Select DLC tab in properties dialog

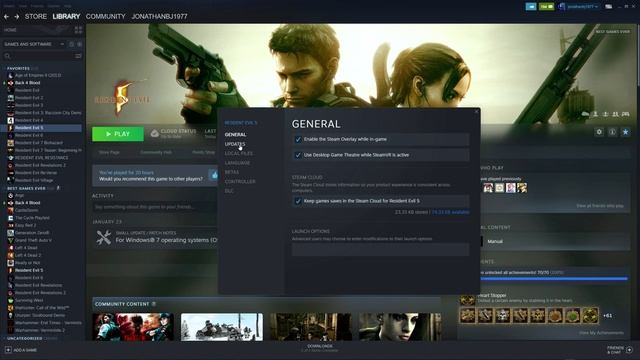click(x=229, y=191)
